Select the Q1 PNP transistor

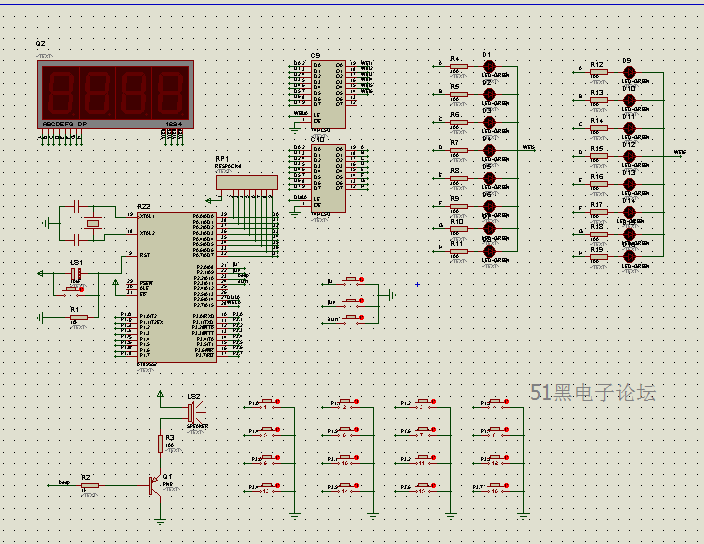[155, 485]
